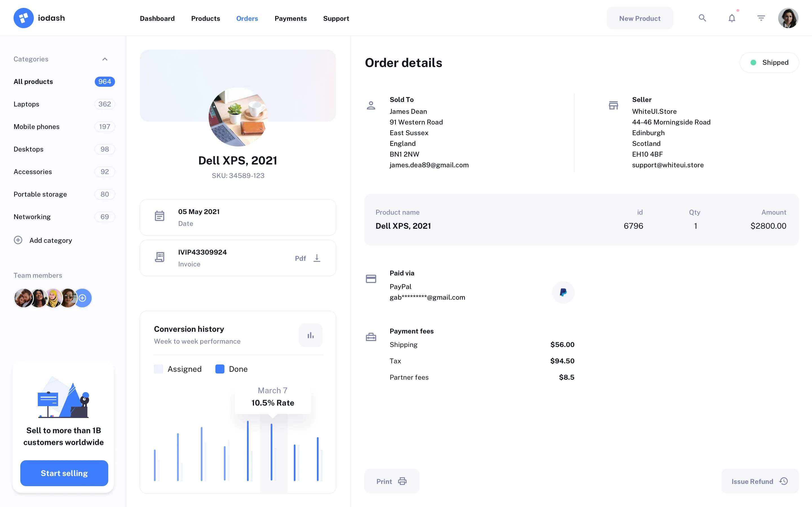
Task: Click the Done legend swatch
Action: tap(220, 368)
